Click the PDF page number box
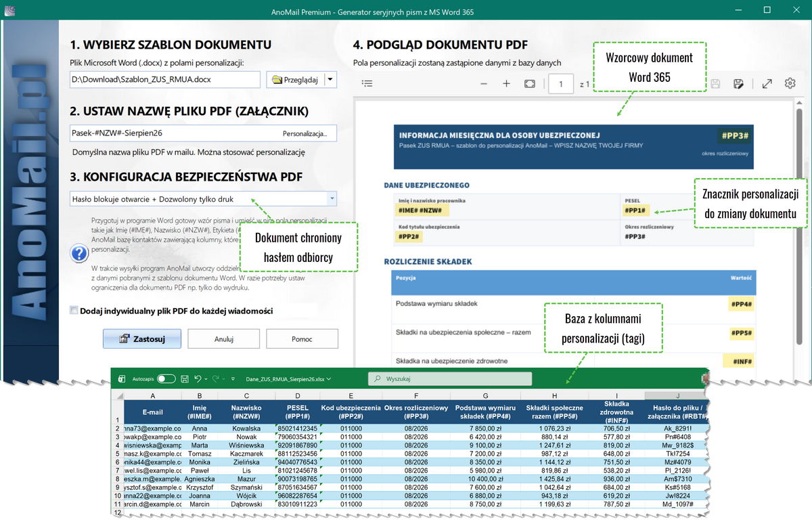This screenshot has height=526, width=812. [561, 84]
